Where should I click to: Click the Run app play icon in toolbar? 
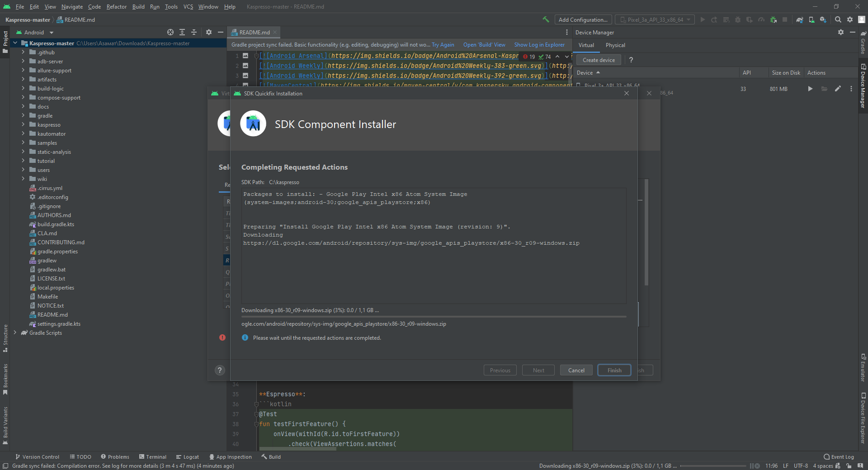[x=703, y=19]
